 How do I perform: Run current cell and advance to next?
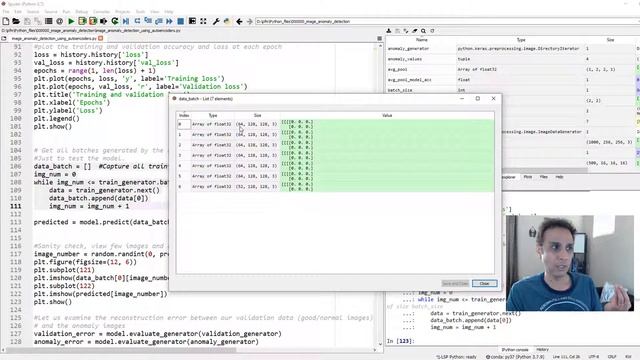[x=93, y=21]
